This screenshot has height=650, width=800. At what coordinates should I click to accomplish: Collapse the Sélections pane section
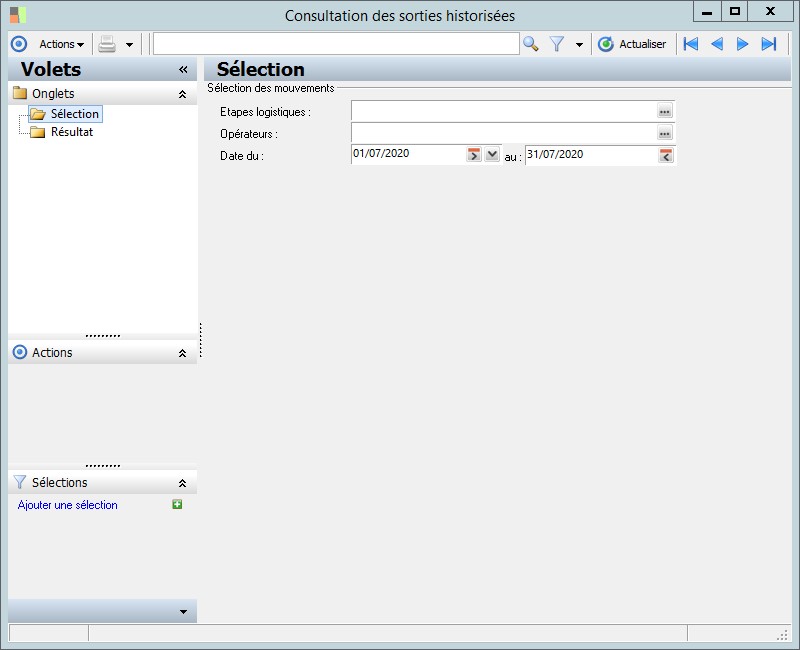[182, 483]
